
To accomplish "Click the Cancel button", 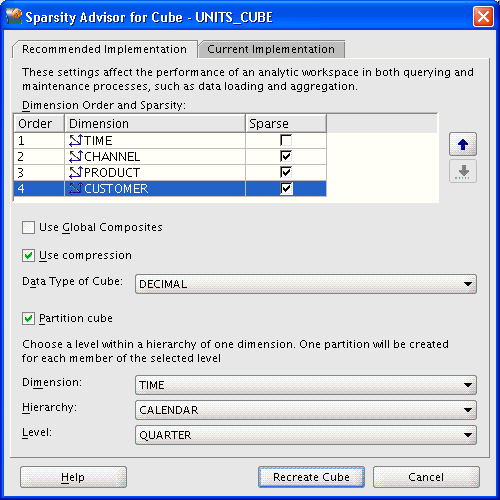I will click(x=426, y=477).
